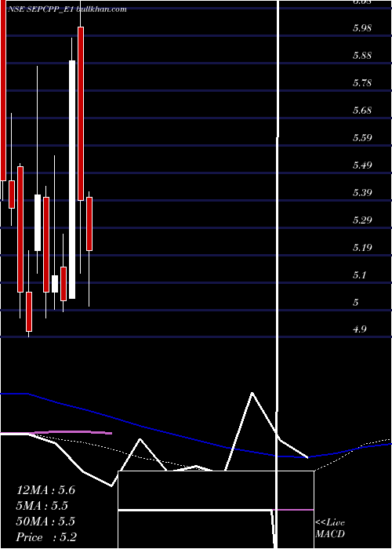This screenshot has width=392, height=549.
Task: Select the 5.19 price level label
Action: (362, 248)
